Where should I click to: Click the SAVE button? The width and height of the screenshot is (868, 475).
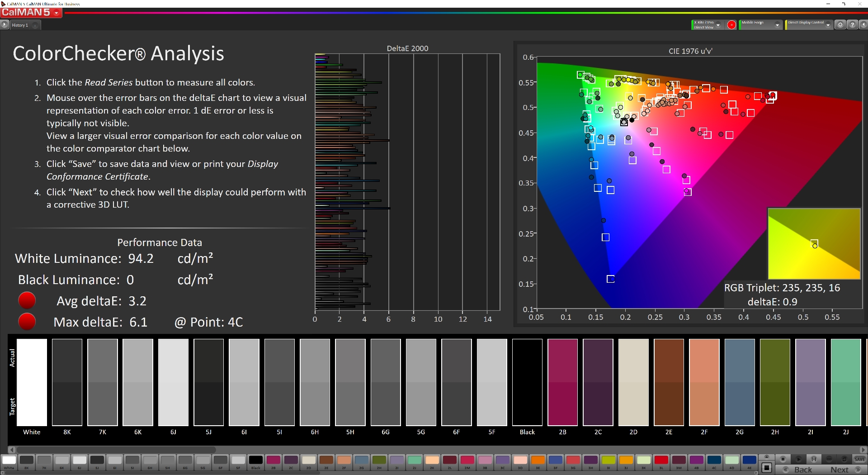click(859, 459)
